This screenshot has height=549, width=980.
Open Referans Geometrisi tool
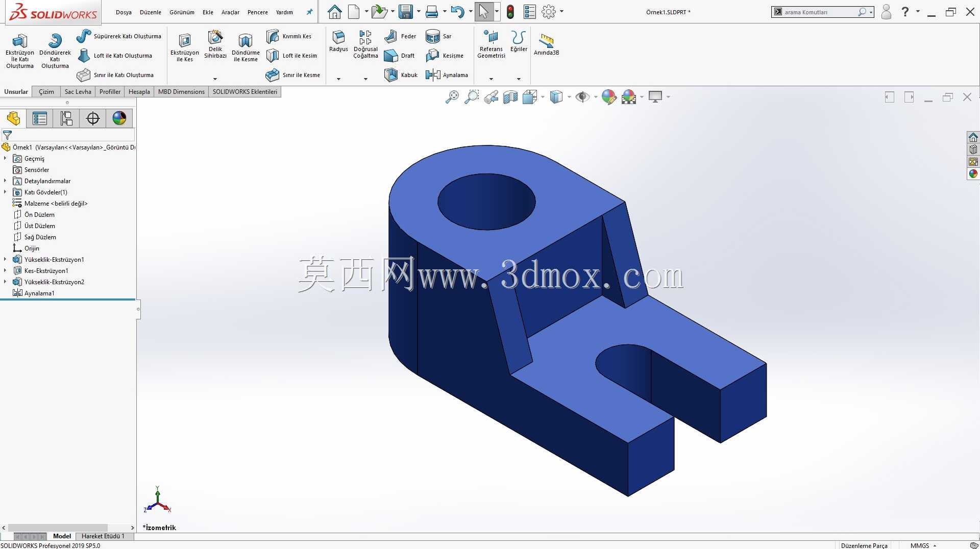click(x=491, y=44)
